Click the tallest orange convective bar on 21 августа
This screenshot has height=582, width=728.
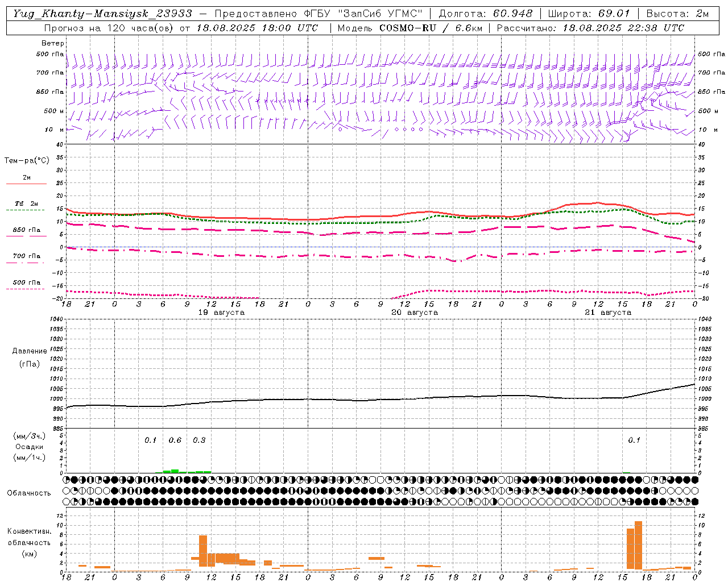point(639,545)
